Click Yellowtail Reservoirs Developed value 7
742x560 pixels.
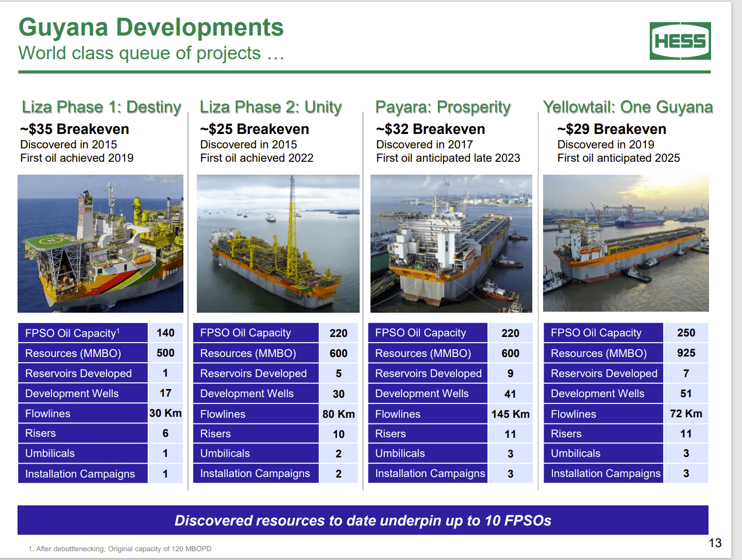686,373
